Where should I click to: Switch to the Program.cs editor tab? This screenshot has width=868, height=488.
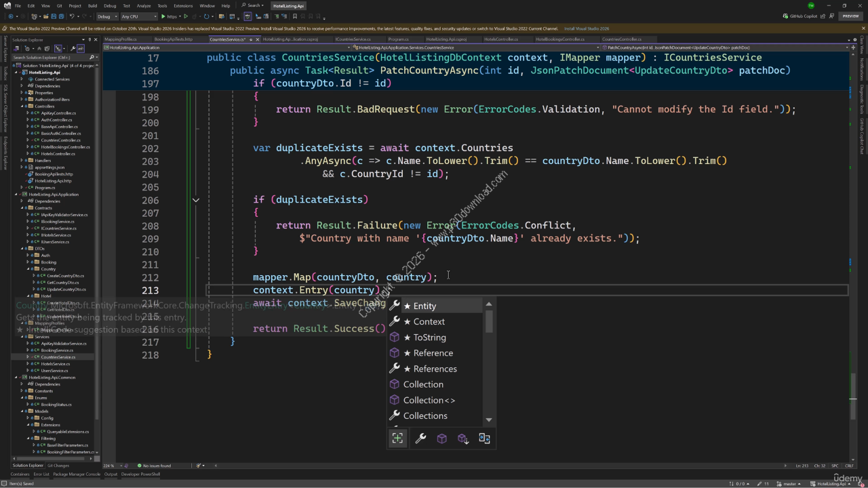point(398,39)
